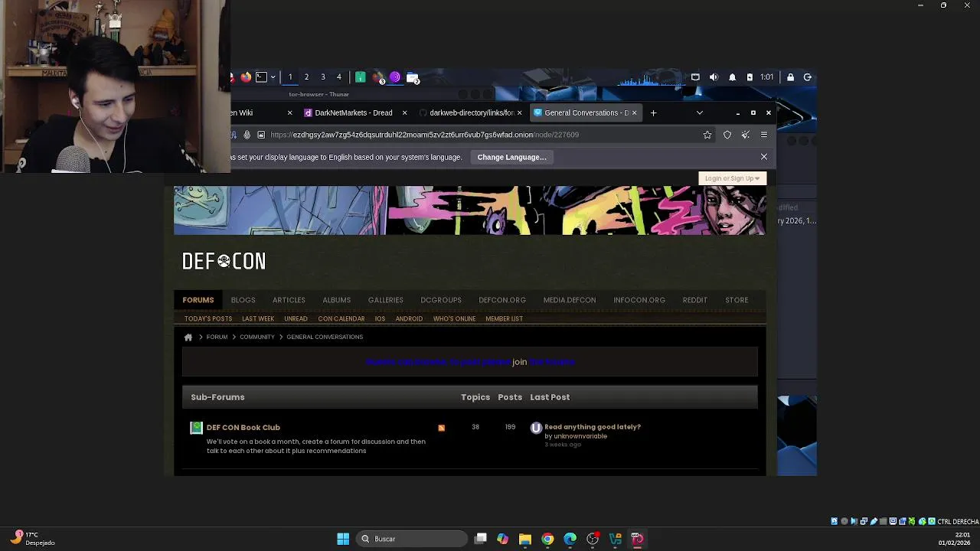This screenshot has height=551, width=980.
Task: Switch to the DarkNetMarkets - Dread tab
Action: (354, 112)
